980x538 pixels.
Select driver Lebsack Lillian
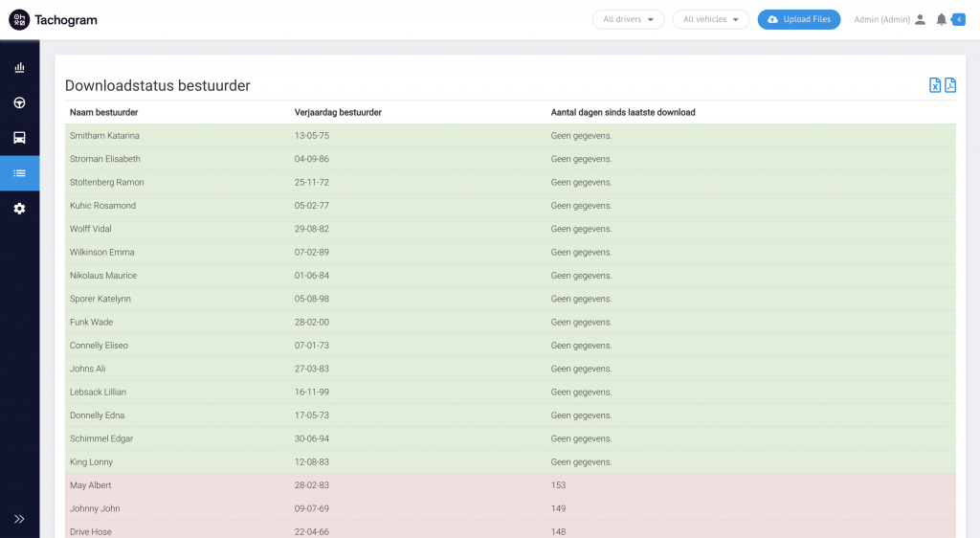click(x=99, y=392)
